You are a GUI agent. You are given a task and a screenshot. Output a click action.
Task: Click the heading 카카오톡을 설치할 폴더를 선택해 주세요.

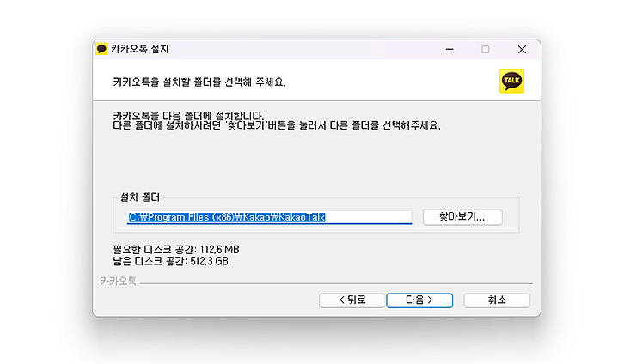(x=199, y=82)
